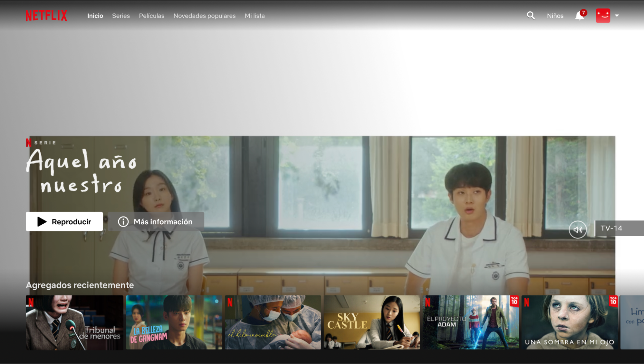Click the TV-14 maturity rating badge
Viewport: 644px width, 364px height.
[x=619, y=228]
